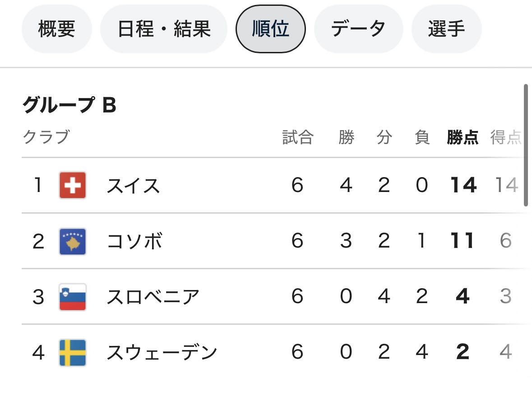Open the スロベニア team link

click(153, 297)
